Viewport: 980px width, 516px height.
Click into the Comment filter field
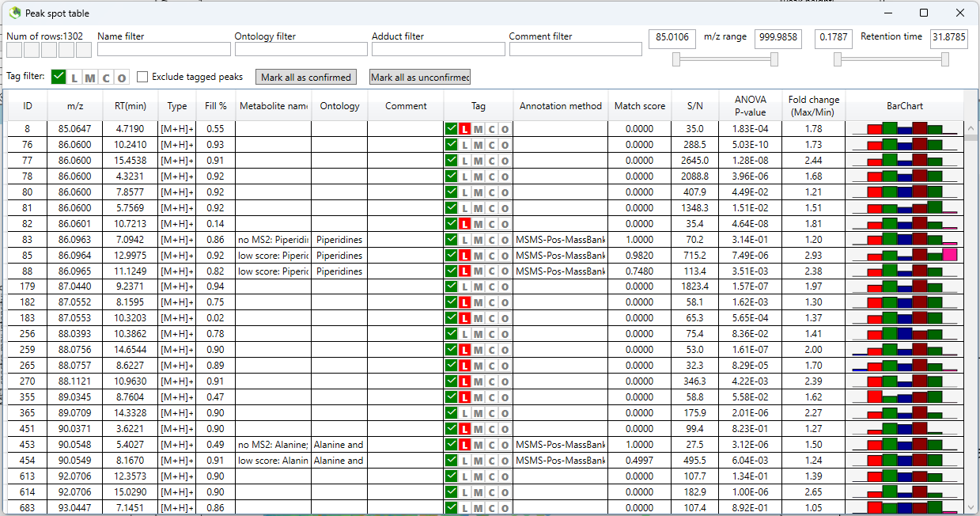point(575,49)
